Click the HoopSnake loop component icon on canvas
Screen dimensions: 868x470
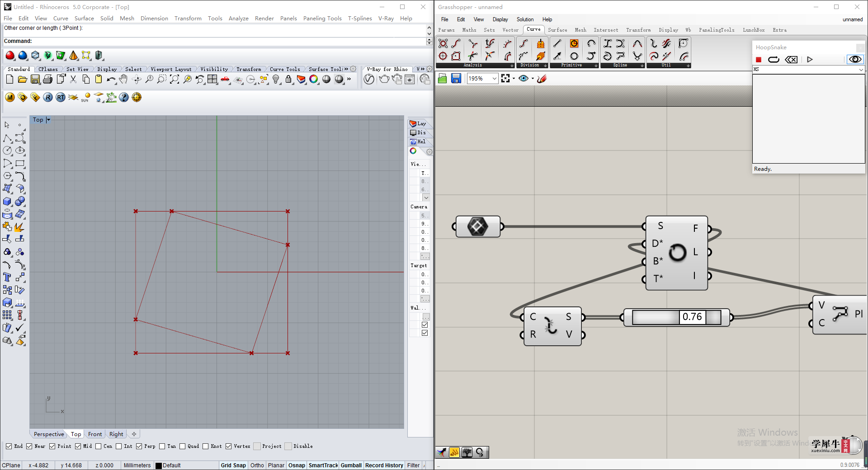677,253
